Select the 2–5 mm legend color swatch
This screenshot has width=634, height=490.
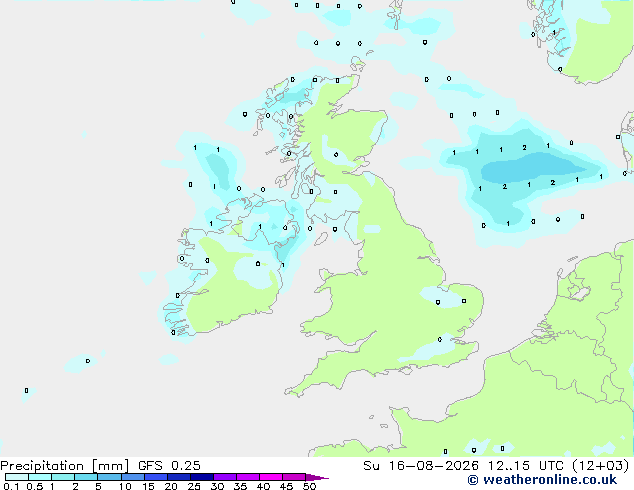[x=86, y=477]
